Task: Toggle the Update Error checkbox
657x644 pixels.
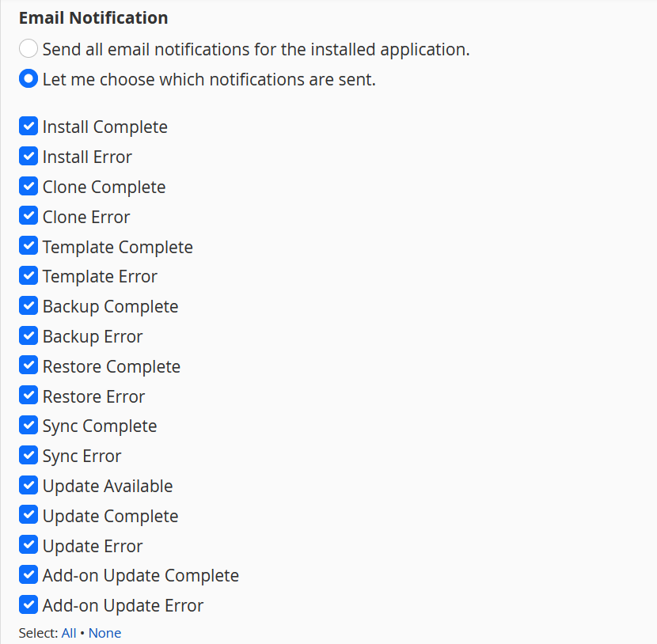Action: (28, 545)
